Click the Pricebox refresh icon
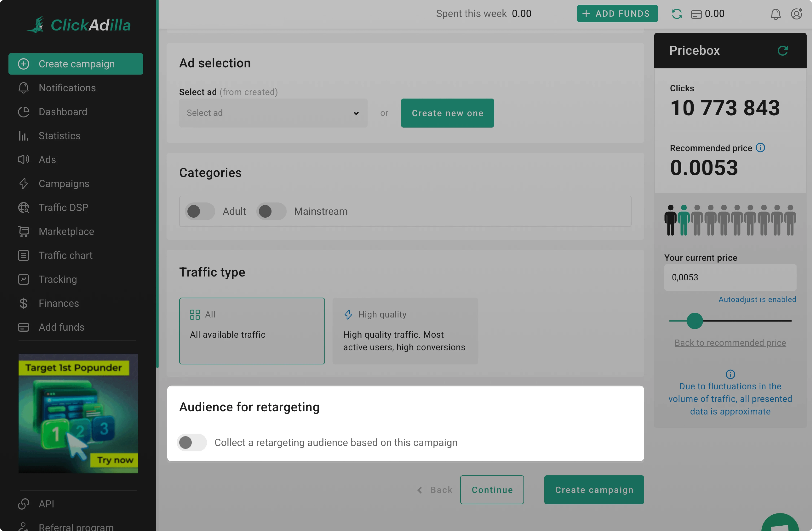The width and height of the screenshot is (812, 531). pyautogui.click(x=783, y=50)
